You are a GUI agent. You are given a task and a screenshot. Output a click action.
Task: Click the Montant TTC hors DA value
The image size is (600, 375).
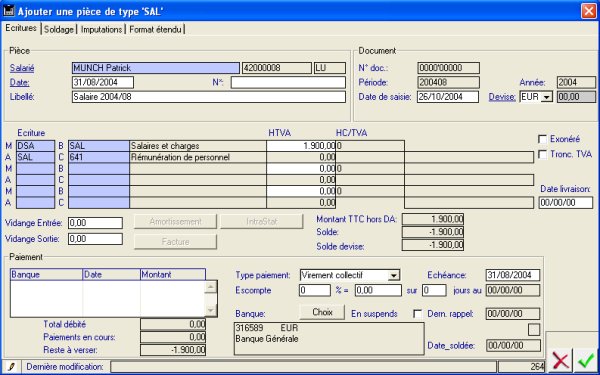click(x=433, y=219)
